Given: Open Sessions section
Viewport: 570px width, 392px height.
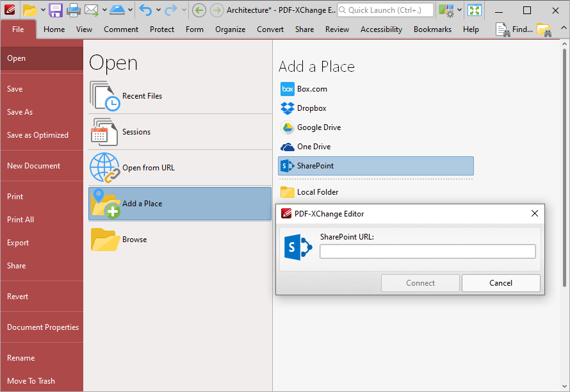Looking at the screenshot, I should (x=179, y=132).
